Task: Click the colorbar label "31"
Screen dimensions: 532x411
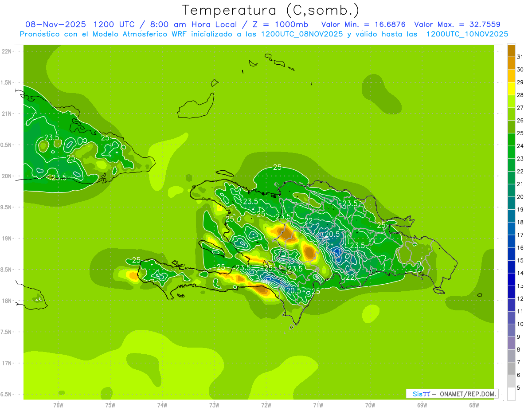Action: pos(520,57)
